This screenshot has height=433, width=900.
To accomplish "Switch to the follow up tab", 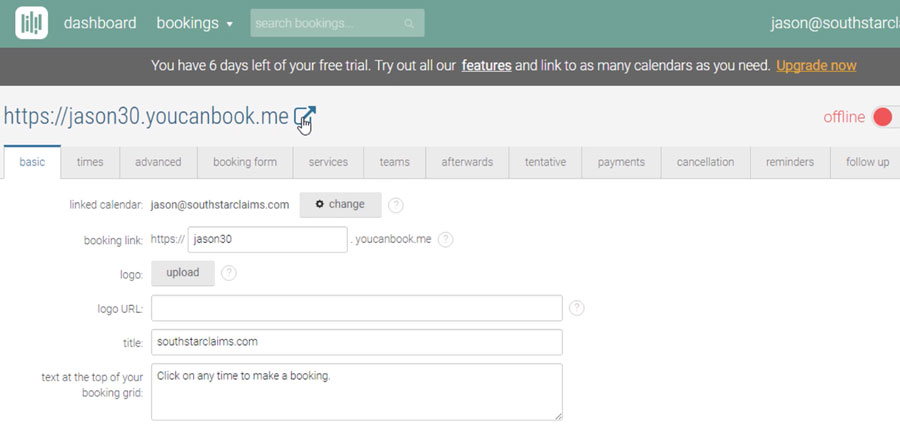I will point(866,163).
